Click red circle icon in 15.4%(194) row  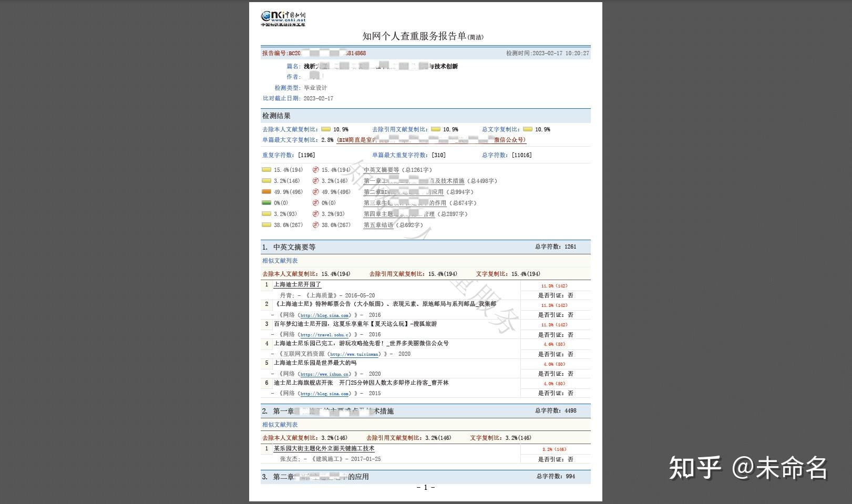(315, 170)
